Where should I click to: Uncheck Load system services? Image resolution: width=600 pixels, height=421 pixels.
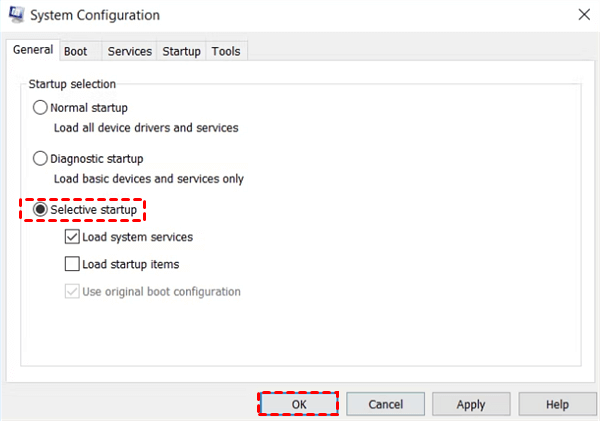(72, 238)
